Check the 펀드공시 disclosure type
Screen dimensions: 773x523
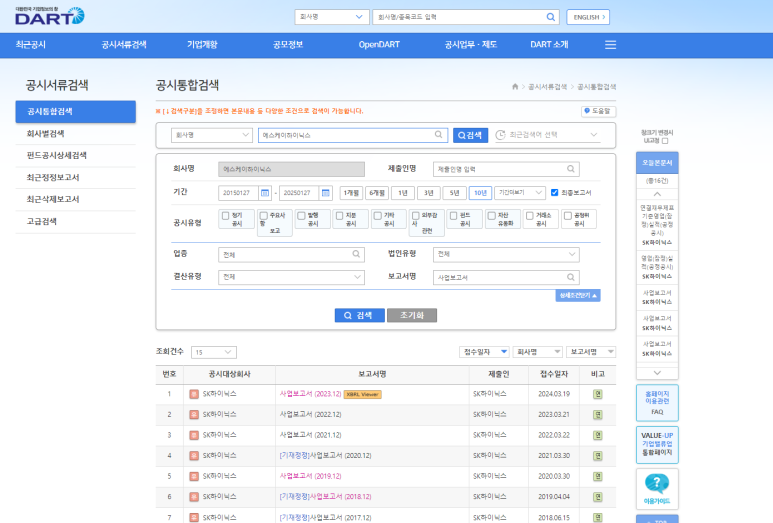(x=454, y=216)
